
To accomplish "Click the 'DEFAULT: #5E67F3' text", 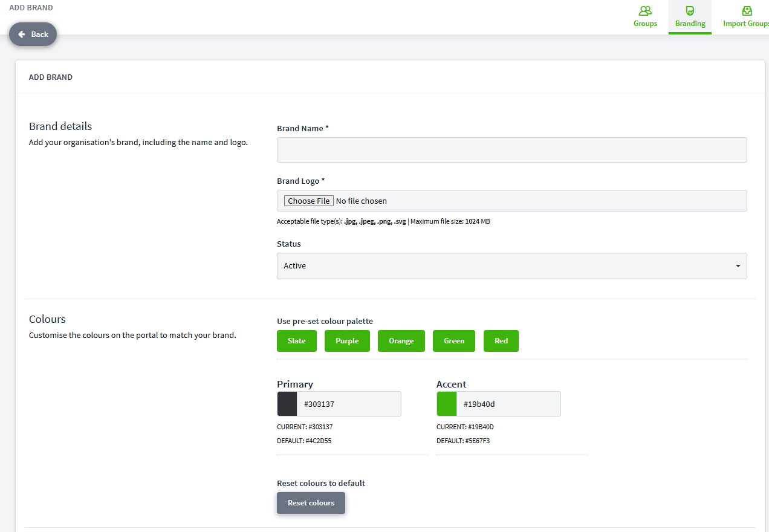I will point(463,441).
